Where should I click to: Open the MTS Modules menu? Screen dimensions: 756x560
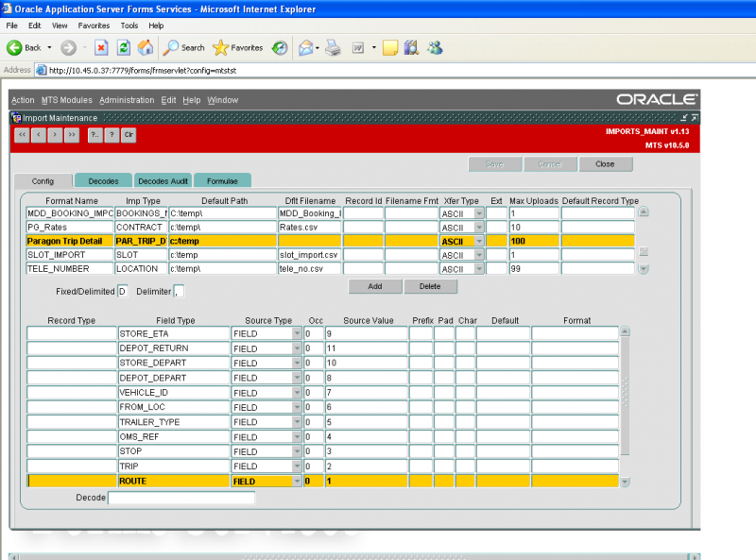click(x=66, y=100)
